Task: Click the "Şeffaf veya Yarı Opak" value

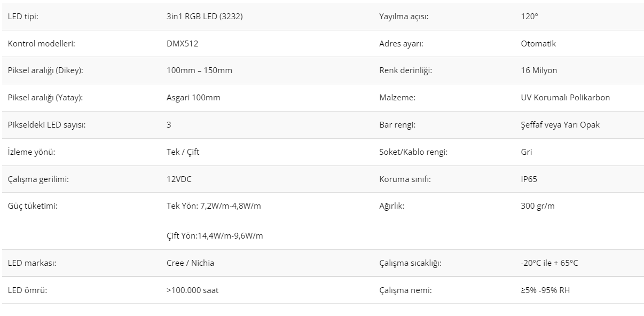Action: tap(560, 125)
